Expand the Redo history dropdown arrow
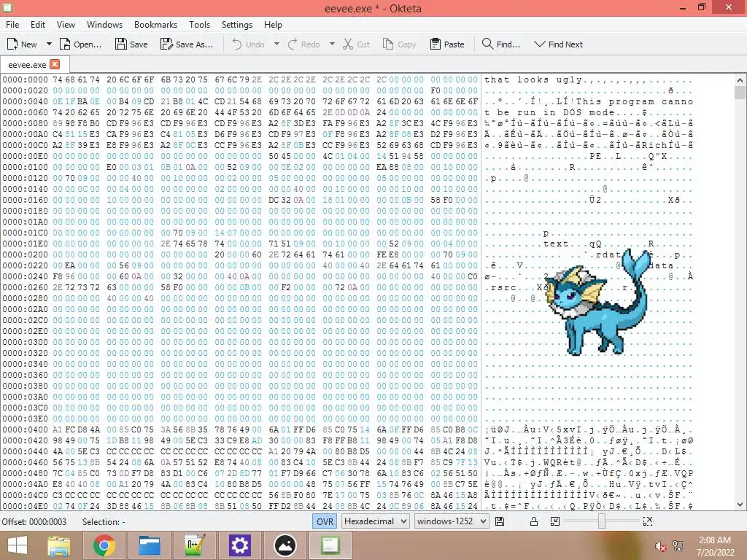Viewport: 747px width, 560px height. point(332,44)
